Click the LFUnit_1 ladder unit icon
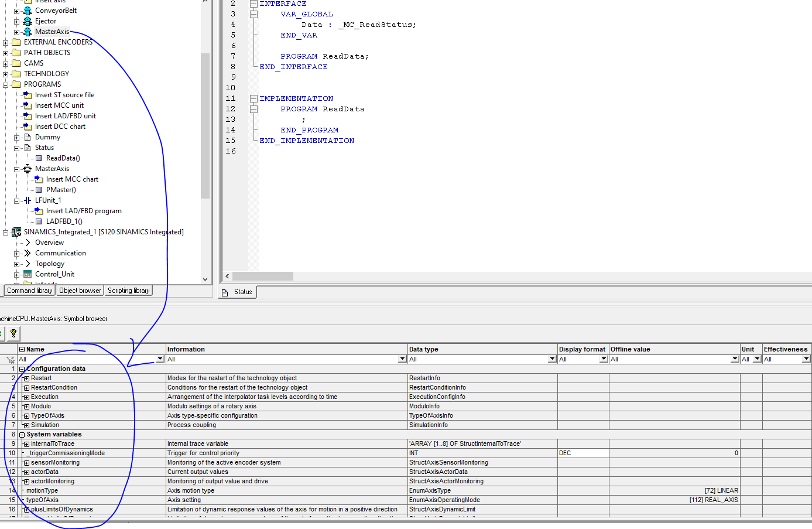812x529 pixels. tap(28, 200)
